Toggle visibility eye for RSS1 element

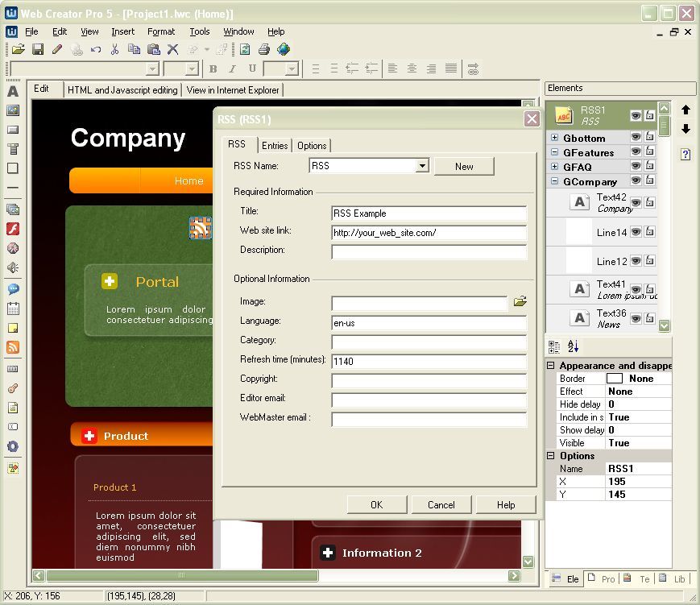point(636,116)
